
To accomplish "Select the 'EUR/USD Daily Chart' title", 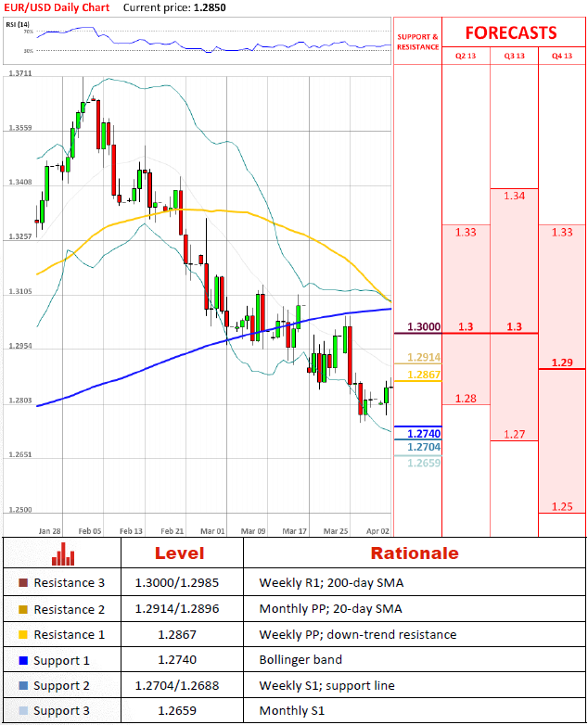I will pyautogui.click(x=57, y=7).
